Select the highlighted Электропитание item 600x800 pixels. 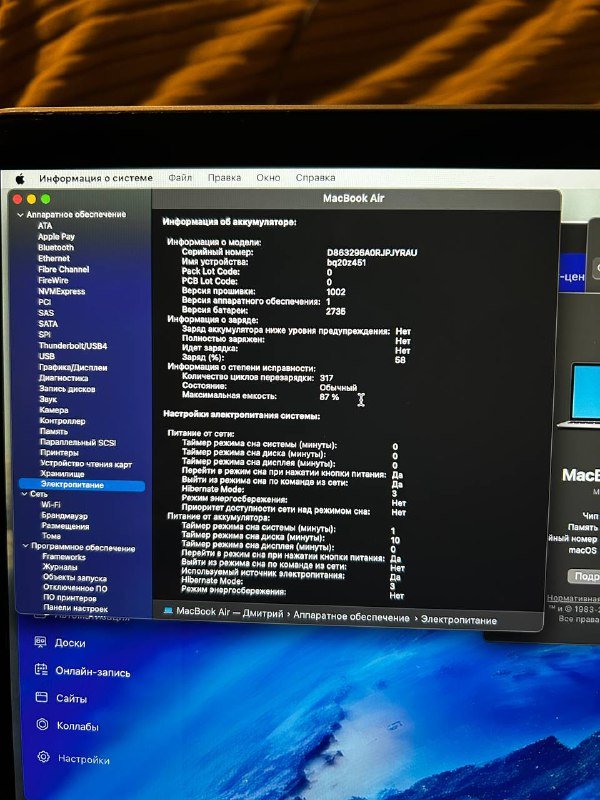point(82,485)
